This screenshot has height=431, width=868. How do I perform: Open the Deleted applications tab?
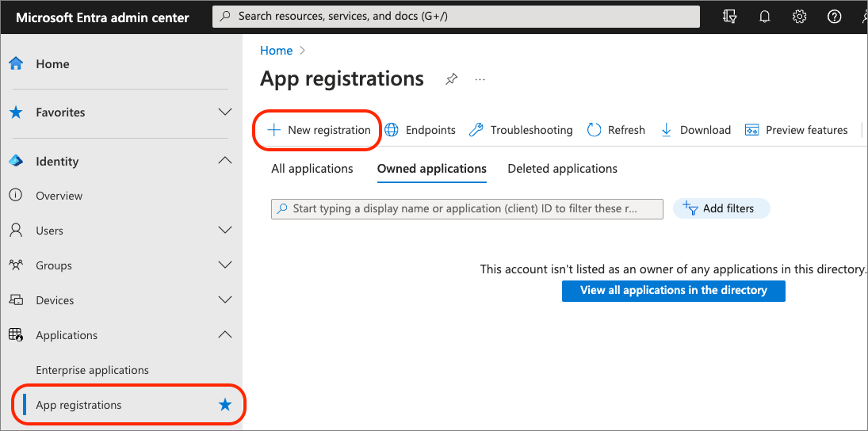coord(563,169)
